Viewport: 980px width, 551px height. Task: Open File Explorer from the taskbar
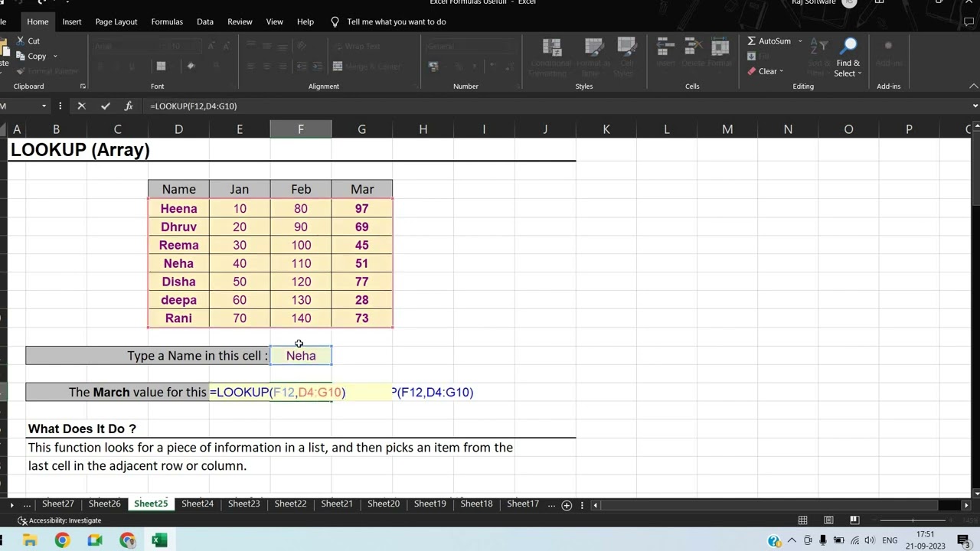pos(30,540)
